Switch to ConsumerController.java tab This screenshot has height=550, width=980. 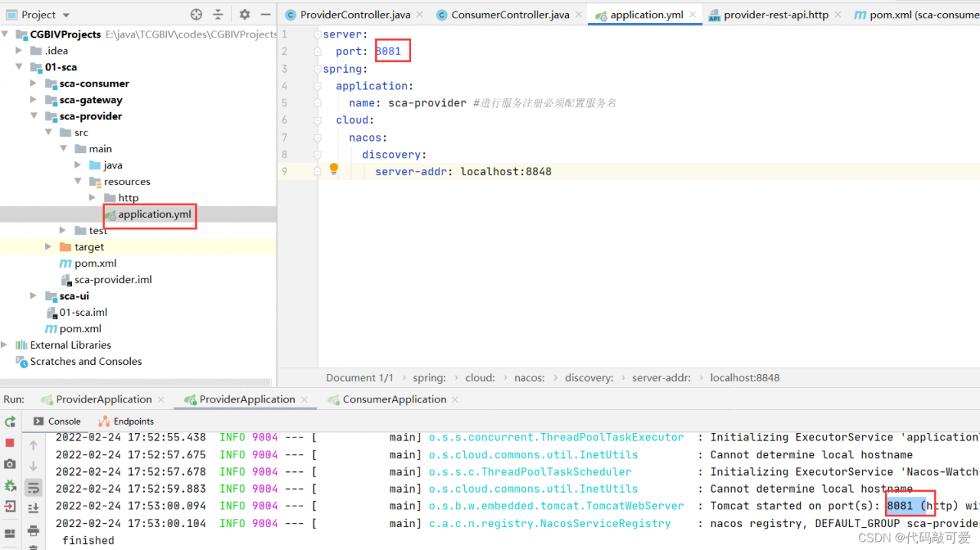pos(510,15)
